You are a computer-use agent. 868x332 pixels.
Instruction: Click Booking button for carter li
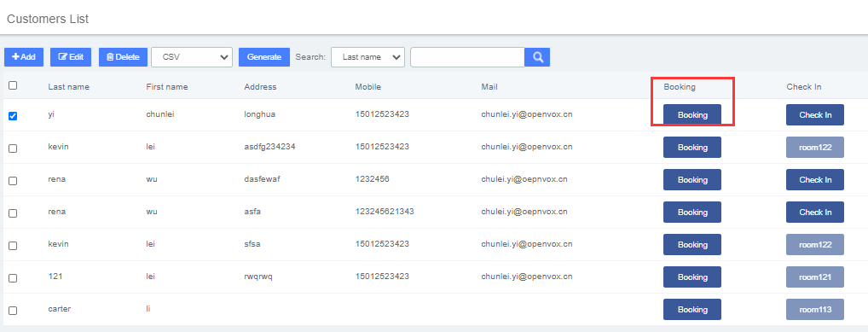point(692,310)
